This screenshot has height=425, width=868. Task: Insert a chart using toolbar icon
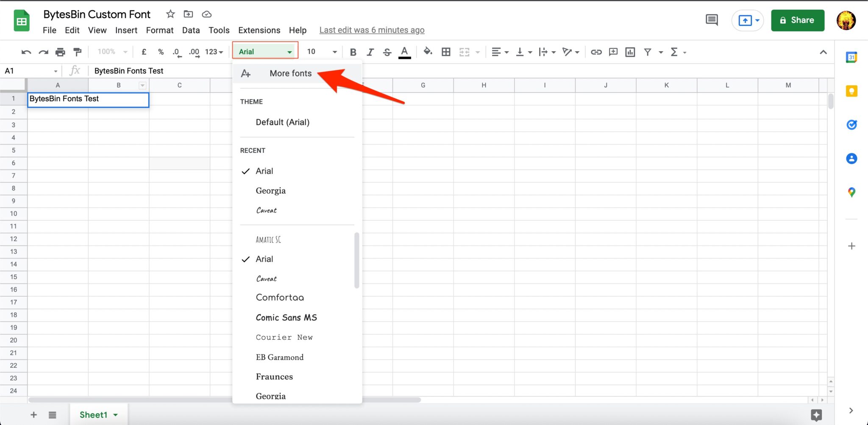click(630, 52)
